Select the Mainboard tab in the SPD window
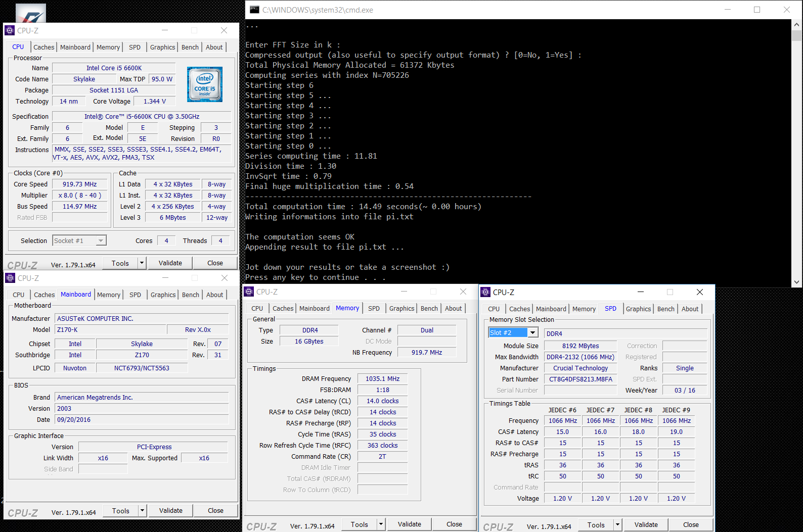 (551, 309)
